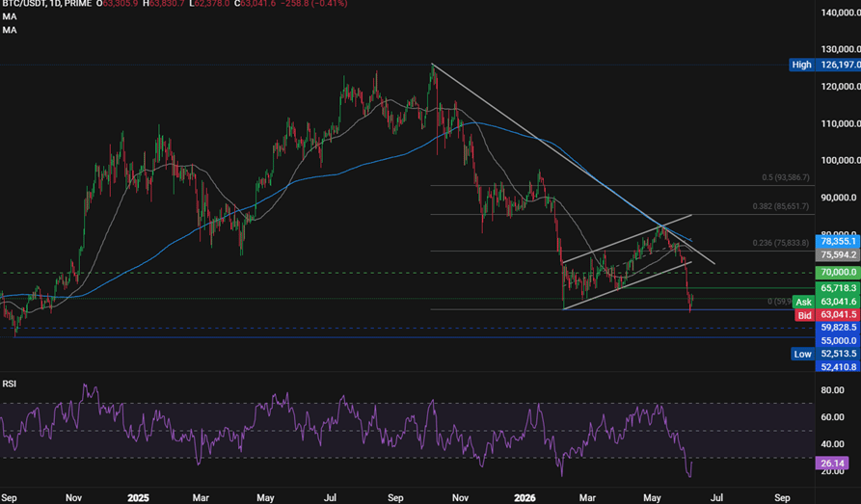Click the 63,041.6 ask price label
This screenshot has width=861, height=504.
[838, 302]
